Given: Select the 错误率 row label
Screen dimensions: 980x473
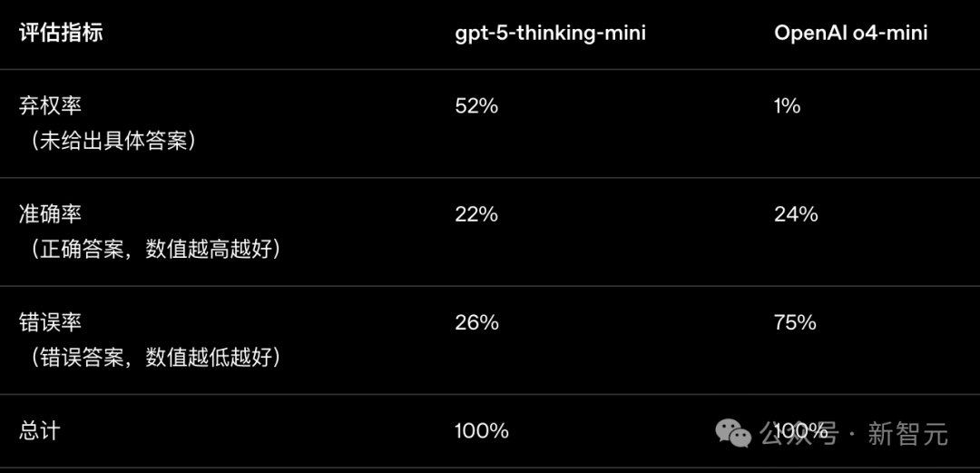Looking at the screenshot, I should (x=51, y=322).
